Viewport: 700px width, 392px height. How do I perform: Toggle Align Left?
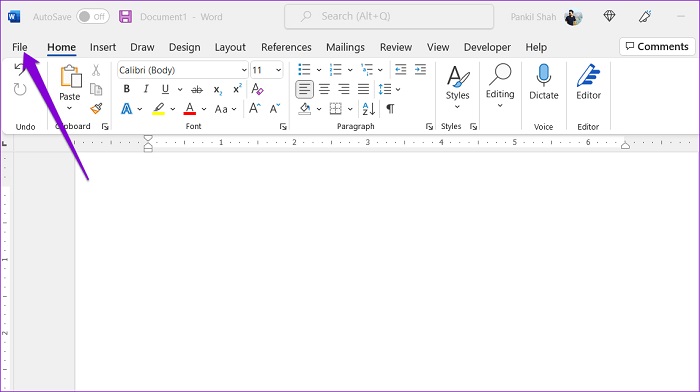[304, 89]
